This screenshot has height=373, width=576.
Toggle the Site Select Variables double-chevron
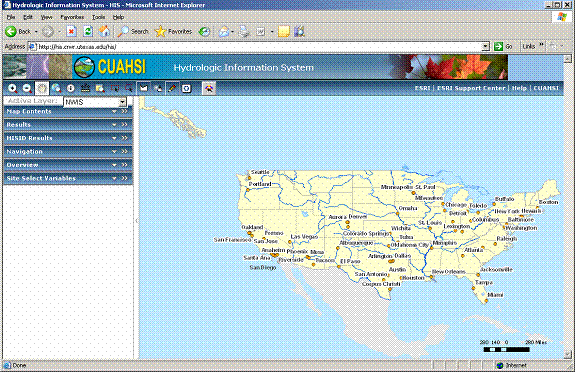pos(125,178)
